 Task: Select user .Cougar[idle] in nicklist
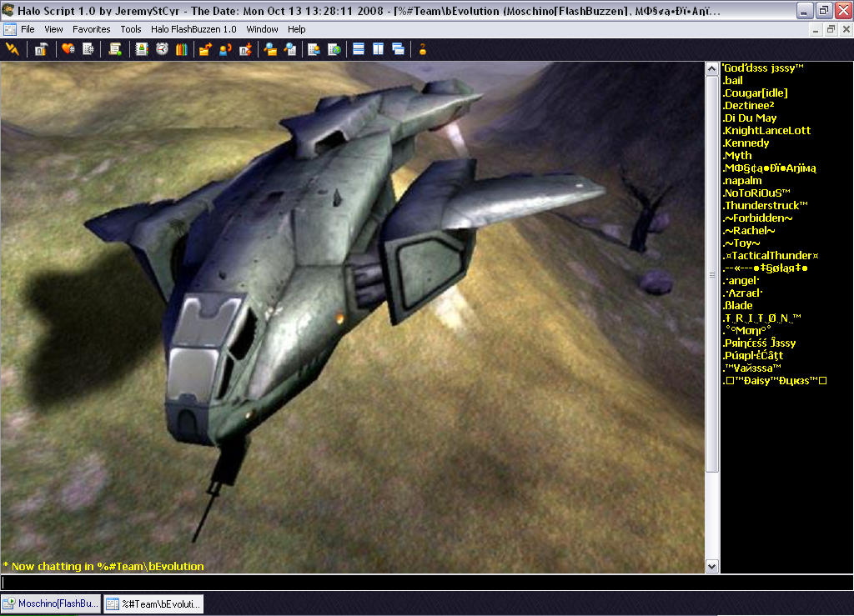756,93
